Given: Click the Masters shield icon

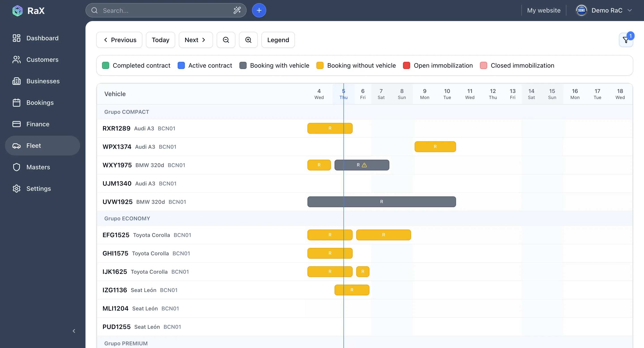Looking at the screenshot, I should click(x=17, y=167).
